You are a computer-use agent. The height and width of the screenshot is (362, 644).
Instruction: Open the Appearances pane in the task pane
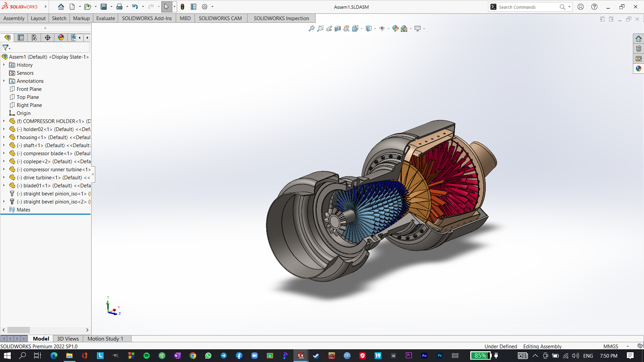(x=638, y=68)
